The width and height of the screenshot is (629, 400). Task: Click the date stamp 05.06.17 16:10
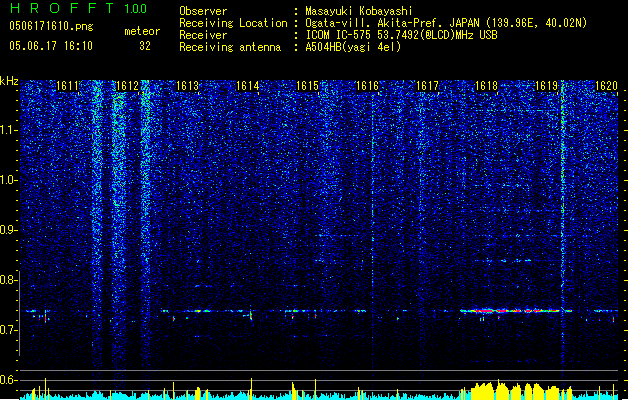pyautogui.click(x=51, y=46)
